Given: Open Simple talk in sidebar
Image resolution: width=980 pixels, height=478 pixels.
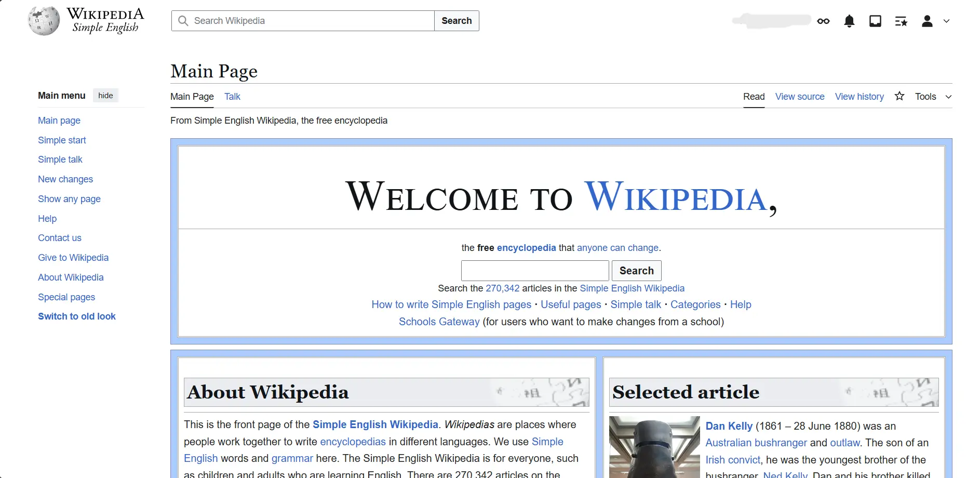Looking at the screenshot, I should [x=60, y=160].
